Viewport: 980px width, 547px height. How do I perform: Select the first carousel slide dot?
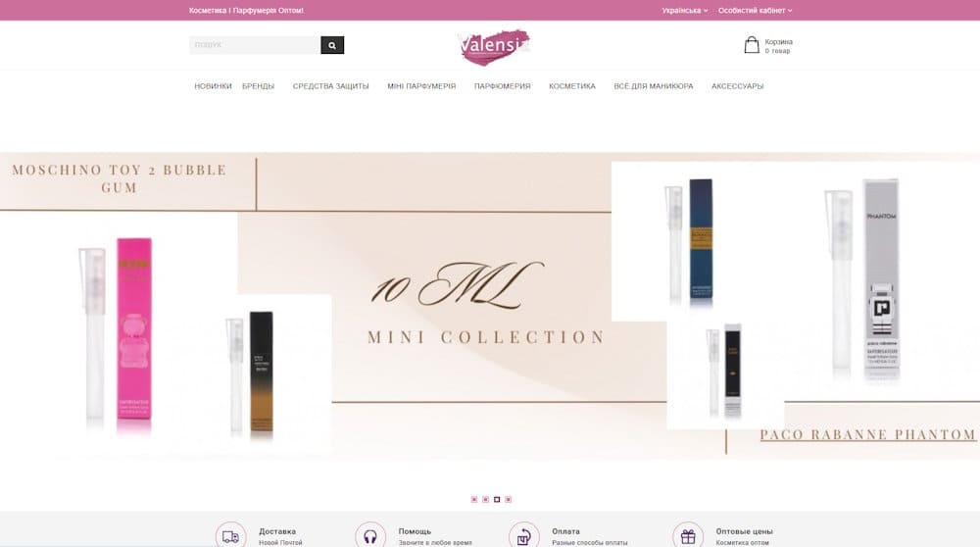tap(473, 500)
